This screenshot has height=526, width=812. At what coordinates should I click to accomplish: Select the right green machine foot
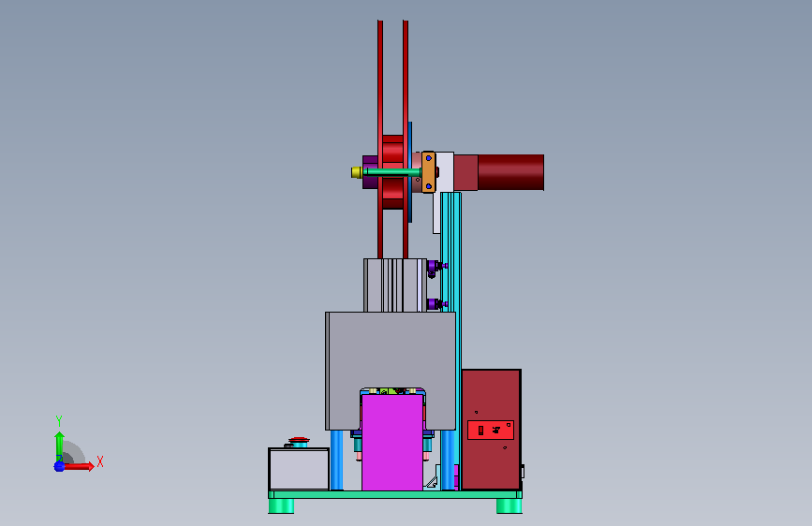click(x=509, y=505)
